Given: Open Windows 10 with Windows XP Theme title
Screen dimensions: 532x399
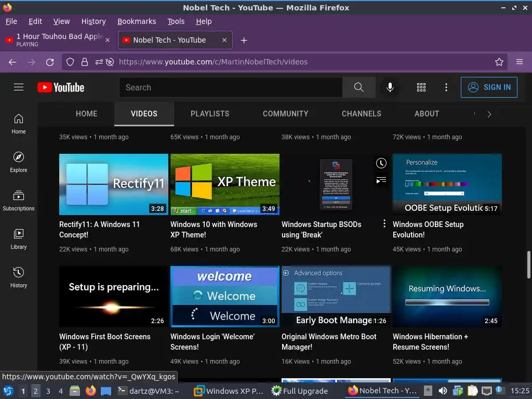Looking at the screenshot, I should pos(214,229).
